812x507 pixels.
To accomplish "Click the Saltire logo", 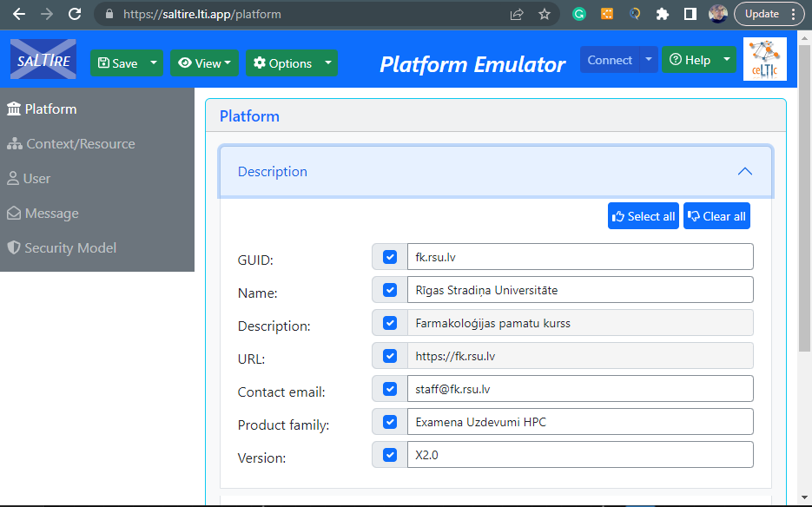I will (x=43, y=59).
